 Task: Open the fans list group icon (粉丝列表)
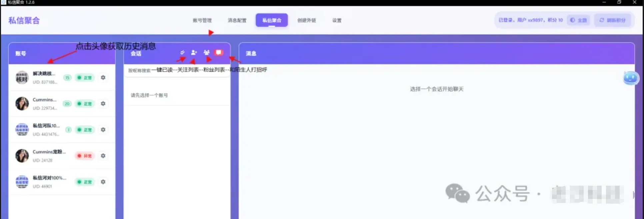click(207, 52)
